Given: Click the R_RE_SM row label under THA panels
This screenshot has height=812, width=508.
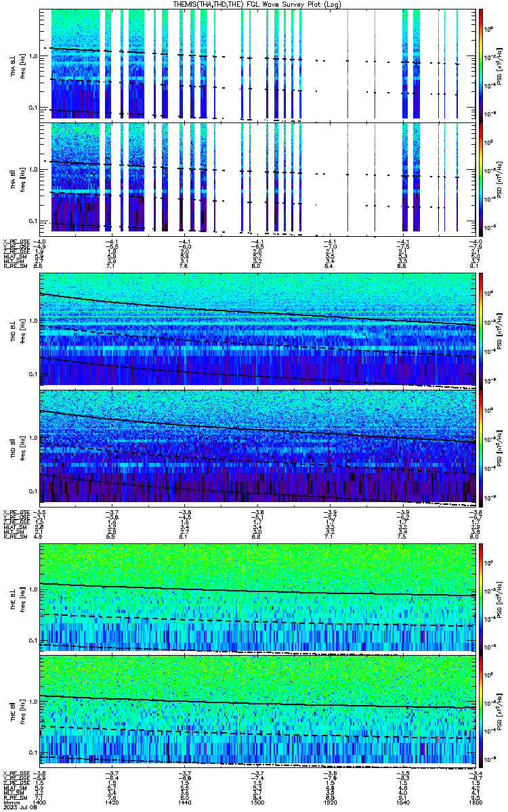Looking at the screenshot, I should (x=14, y=267).
